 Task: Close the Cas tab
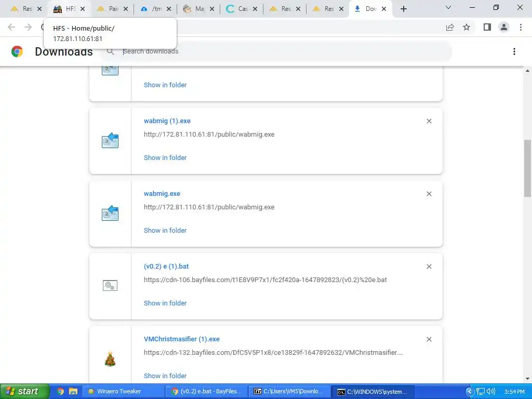pos(255,9)
